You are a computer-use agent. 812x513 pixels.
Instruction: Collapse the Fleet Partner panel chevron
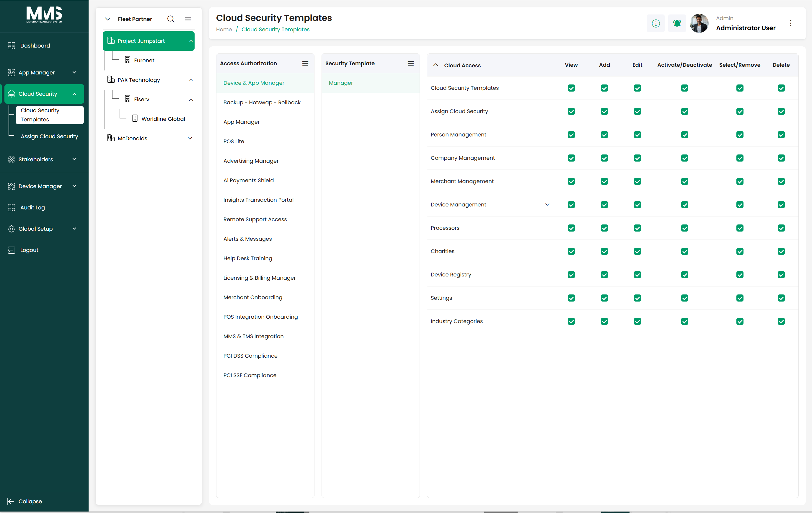[107, 19]
